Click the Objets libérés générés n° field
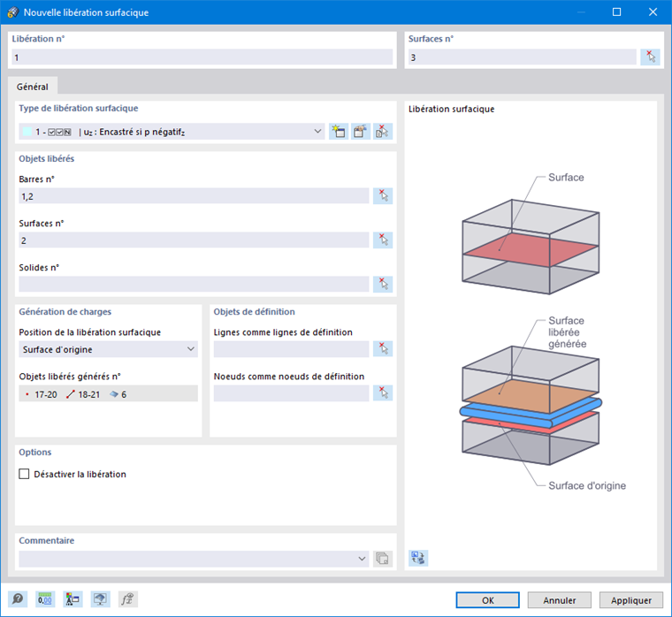Screen dimensions: 672x617 point(108,393)
